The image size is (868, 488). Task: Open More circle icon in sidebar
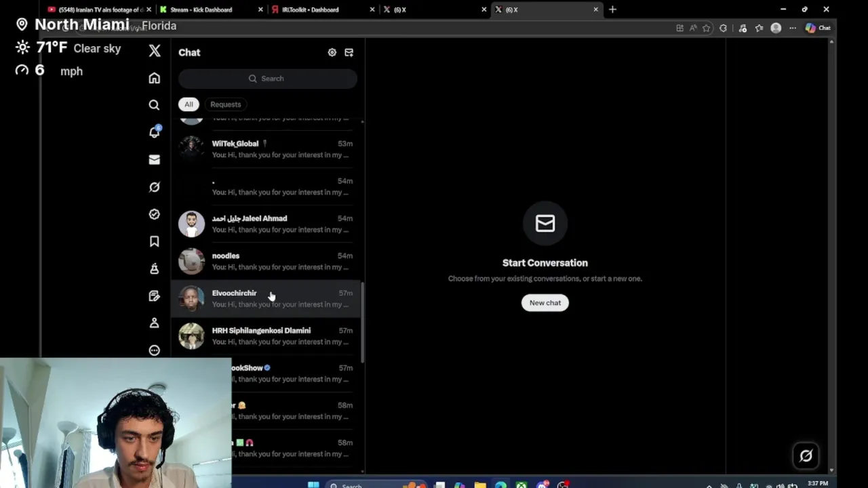[x=155, y=350]
